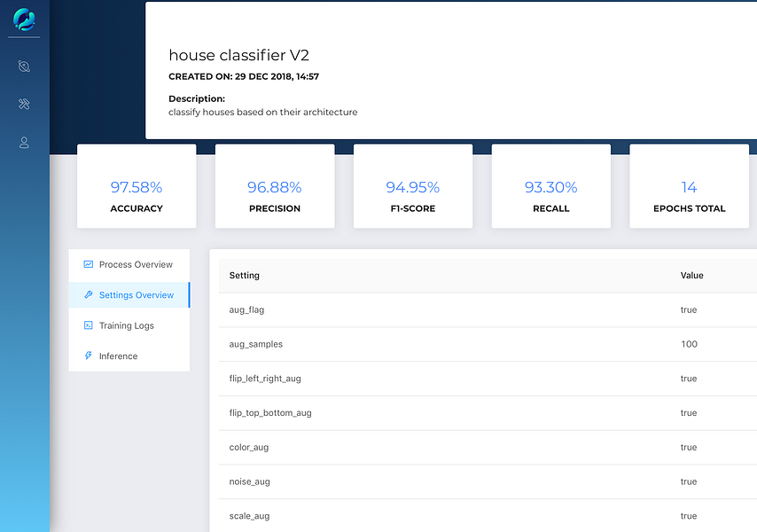Image resolution: width=757 pixels, height=532 pixels.
Task: Click the EPOCHS TOTAL card label
Action: coord(690,208)
